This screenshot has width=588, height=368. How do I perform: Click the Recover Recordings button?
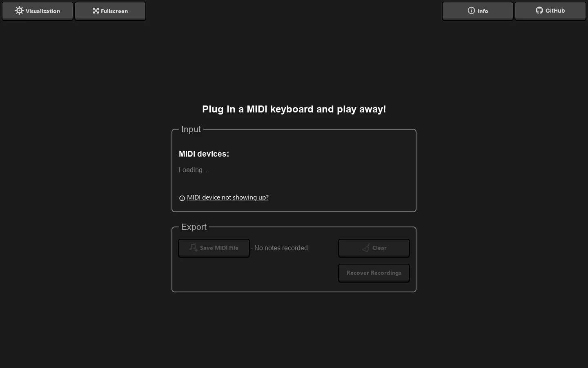pyautogui.click(x=374, y=273)
